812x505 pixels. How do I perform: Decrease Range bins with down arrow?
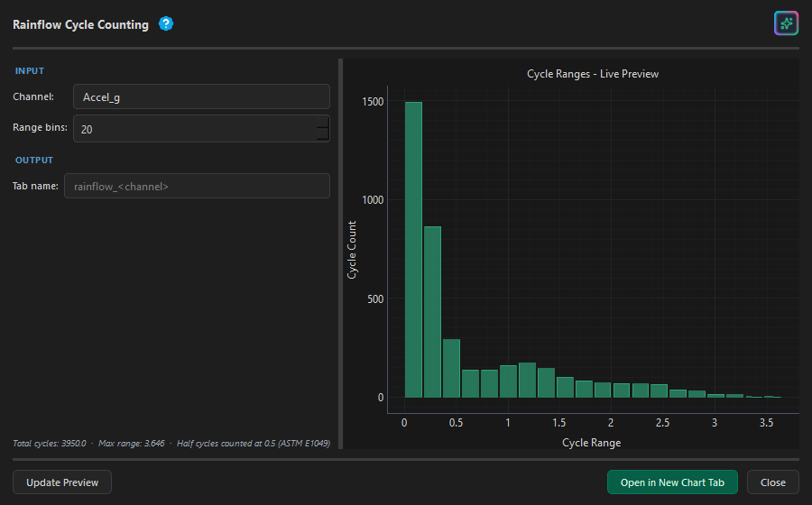[x=323, y=134]
